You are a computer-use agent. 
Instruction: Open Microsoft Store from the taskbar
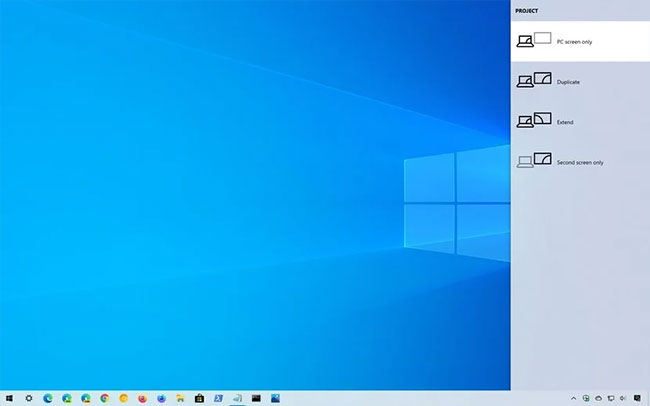coord(199,399)
